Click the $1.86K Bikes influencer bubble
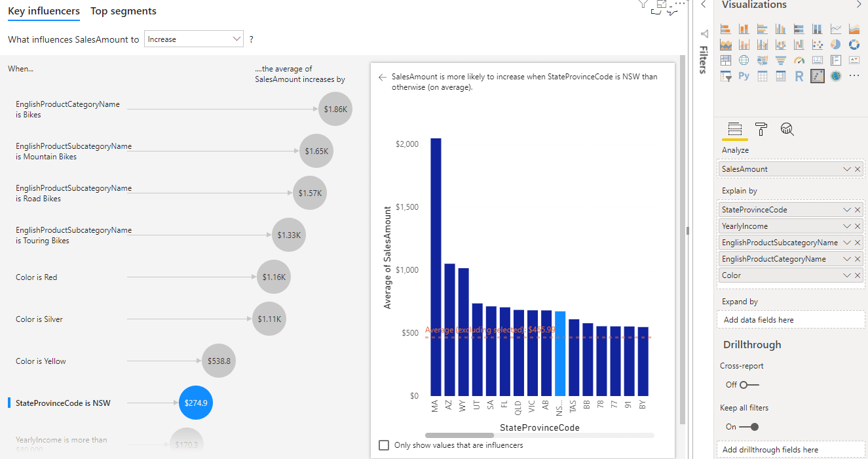This screenshot has height=459, width=868. [x=335, y=110]
